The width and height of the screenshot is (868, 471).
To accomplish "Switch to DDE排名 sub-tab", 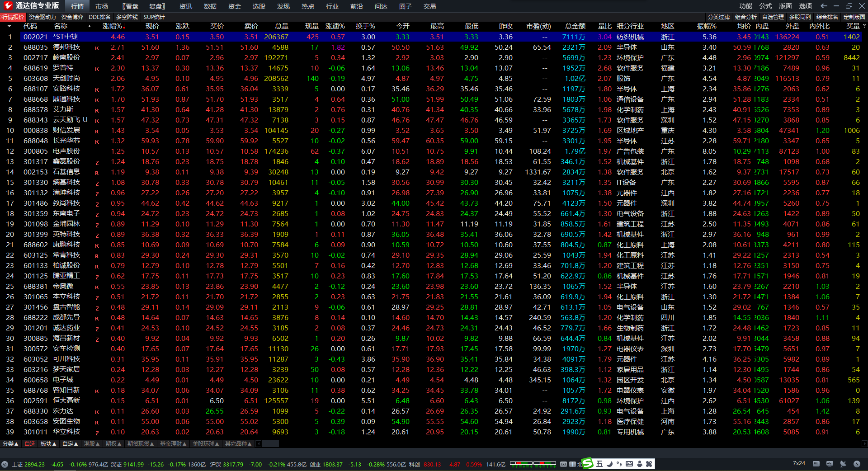I will (100, 17).
